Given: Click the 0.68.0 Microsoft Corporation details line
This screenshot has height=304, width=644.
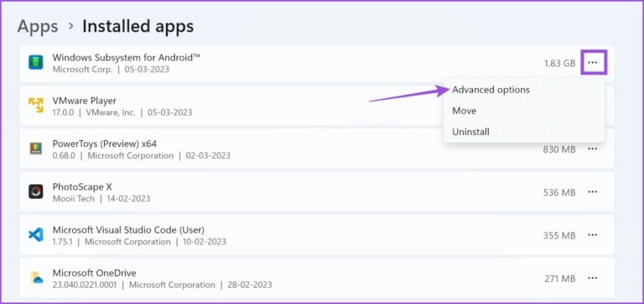Looking at the screenshot, I should pyautogui.click(x=141, y=156).
